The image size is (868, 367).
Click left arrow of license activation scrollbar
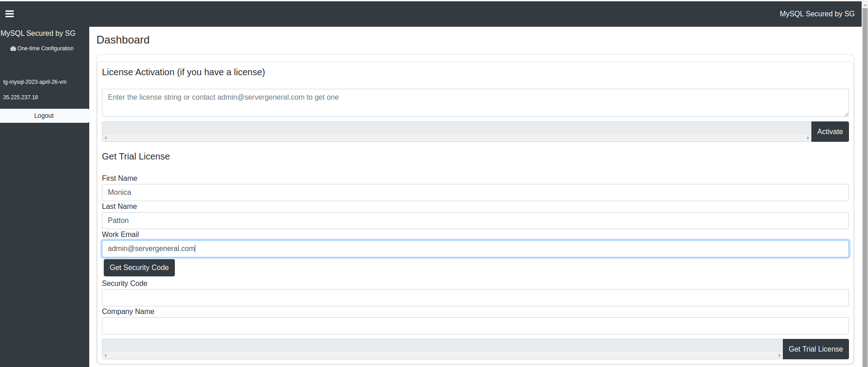106,138
